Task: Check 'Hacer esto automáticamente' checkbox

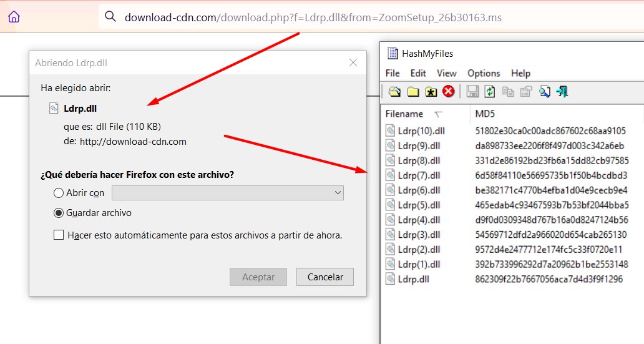Action: click(x=59, y=235)
